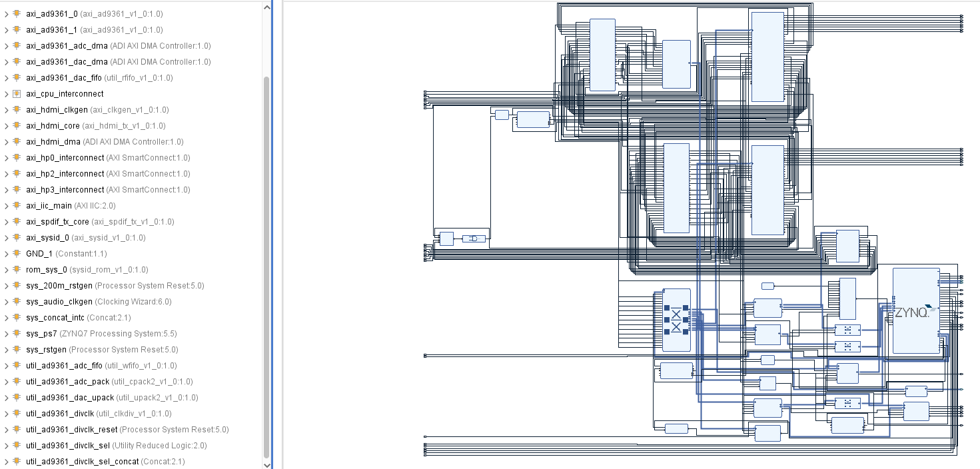Click the IP icon for axi_hp0_interconnect

[16, 157]
